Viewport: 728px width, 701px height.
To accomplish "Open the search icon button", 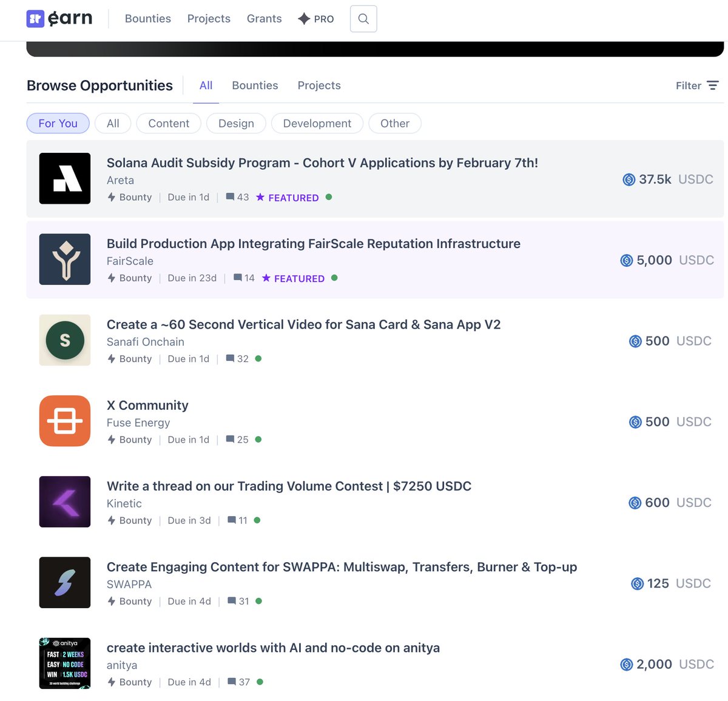I will click(x=363, y=19).
